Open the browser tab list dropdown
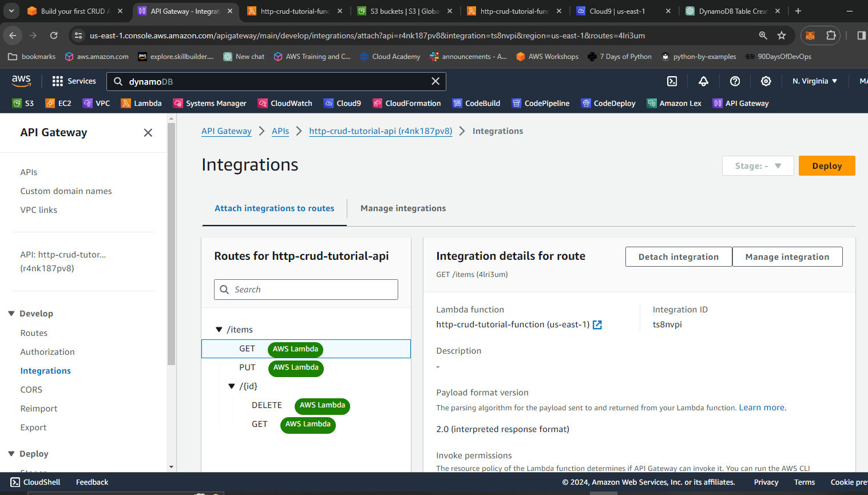 pyautogui.click(x=11, y=11)
